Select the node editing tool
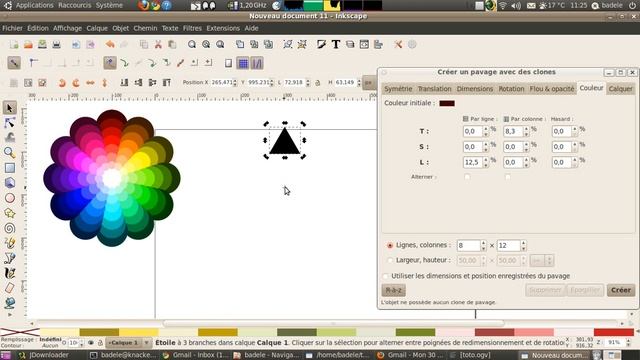640x360 pixels. pos(10,122)
